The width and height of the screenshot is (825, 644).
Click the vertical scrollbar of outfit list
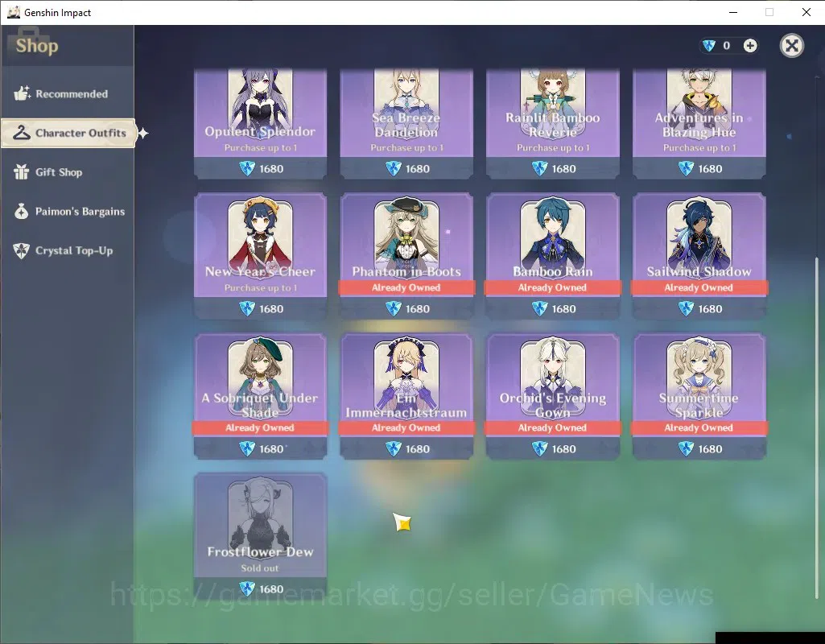coord(817,427)
